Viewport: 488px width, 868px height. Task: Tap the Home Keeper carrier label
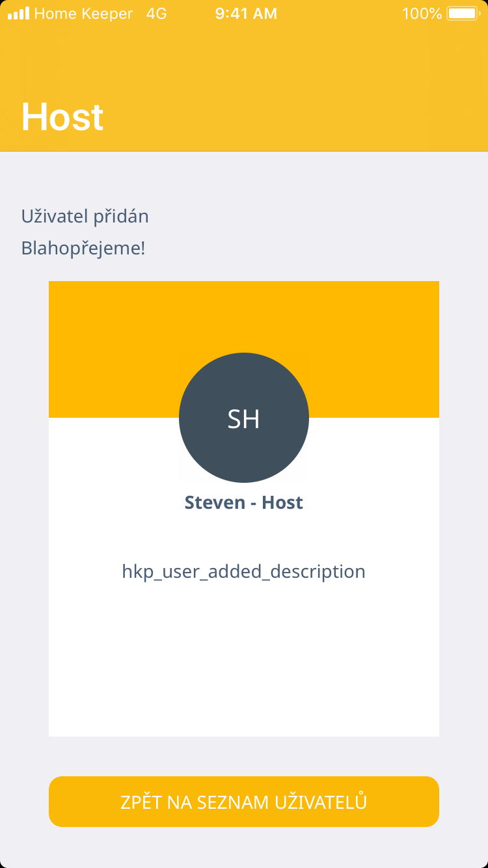point(83,14)
